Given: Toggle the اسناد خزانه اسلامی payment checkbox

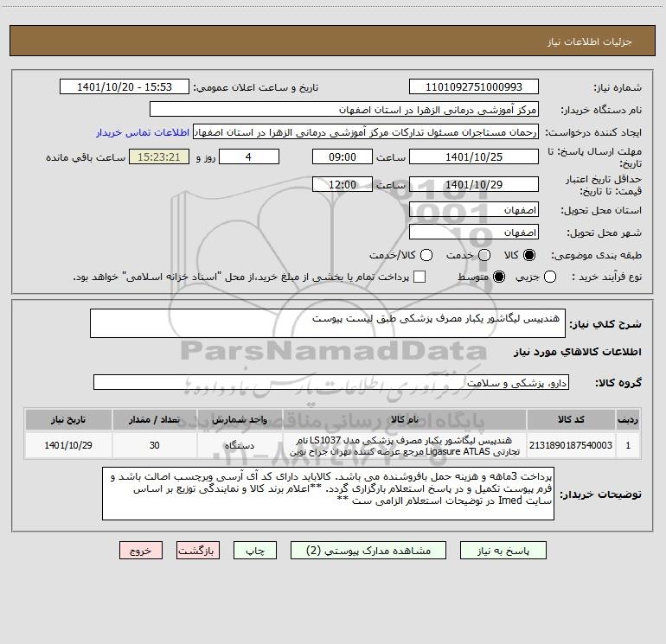Looking at the screenshot, I should [419, 277].
